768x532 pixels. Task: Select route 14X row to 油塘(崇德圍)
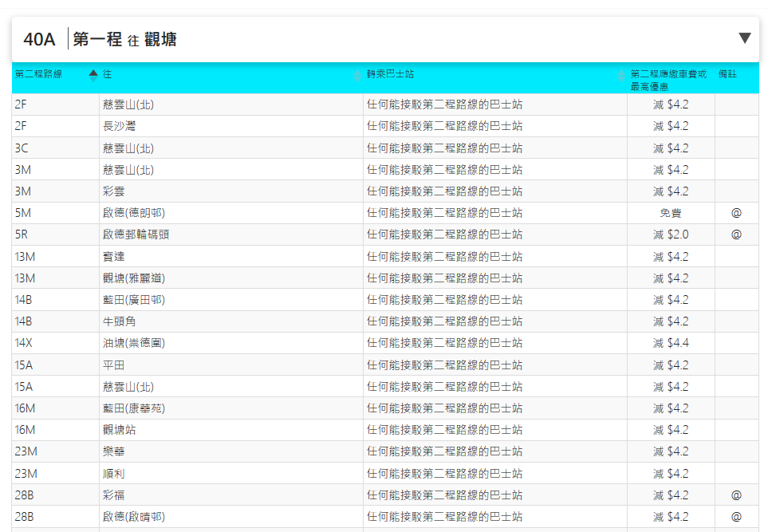click(x=134, y=343)
